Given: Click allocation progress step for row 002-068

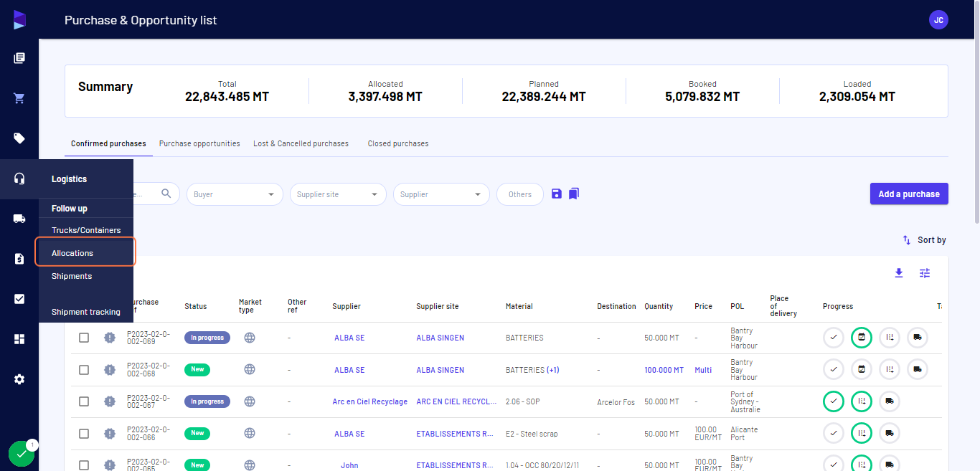Looking at the screenshot, I should coord(890,370).
